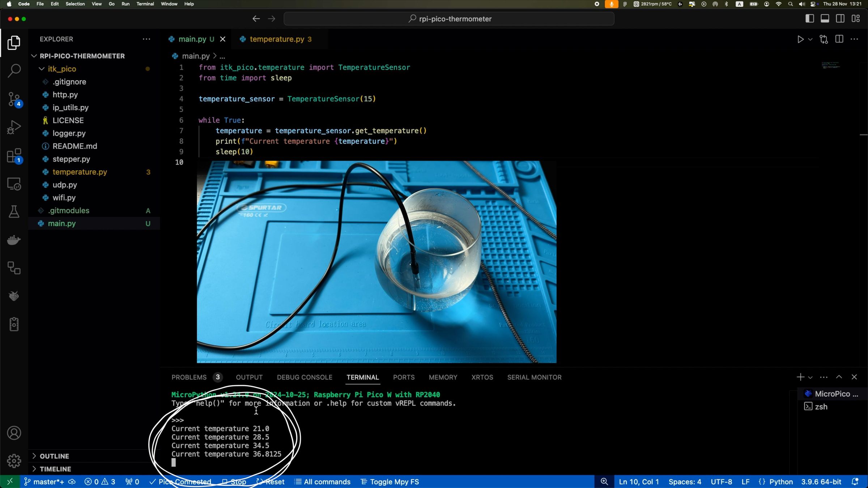Open Docker view in activity bar
Image resolution: width=868 pixels, height=488 pixels.
(14, 240)
